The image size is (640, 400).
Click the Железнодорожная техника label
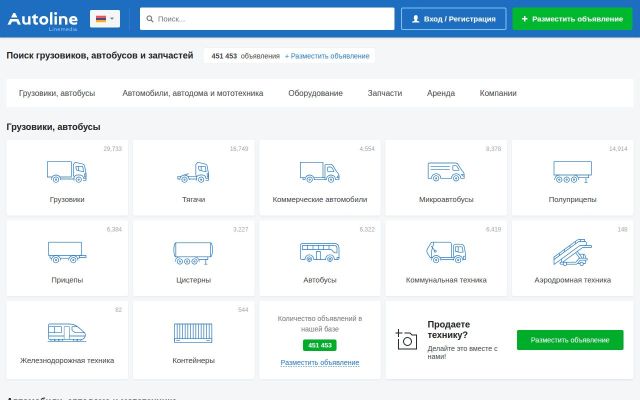pos(67,360)
